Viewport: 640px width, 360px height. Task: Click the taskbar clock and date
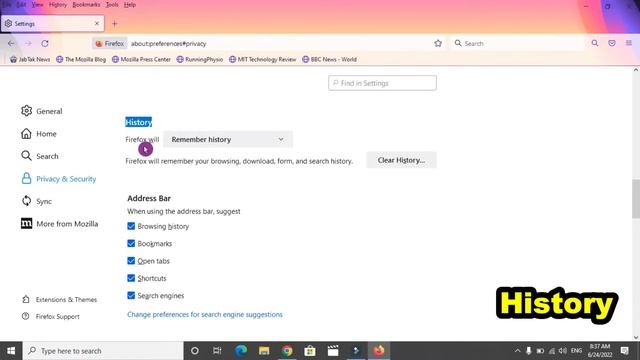pos(600,351)
